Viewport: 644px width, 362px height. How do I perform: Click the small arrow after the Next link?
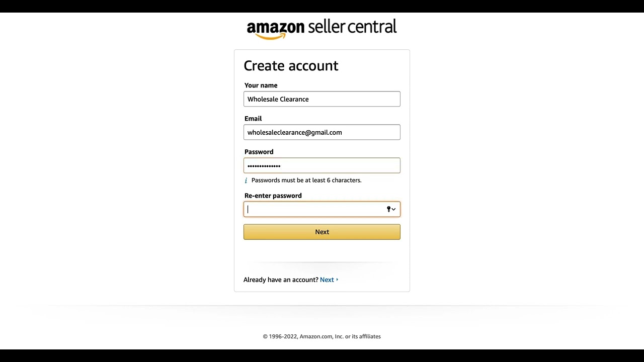coord(337,280)
